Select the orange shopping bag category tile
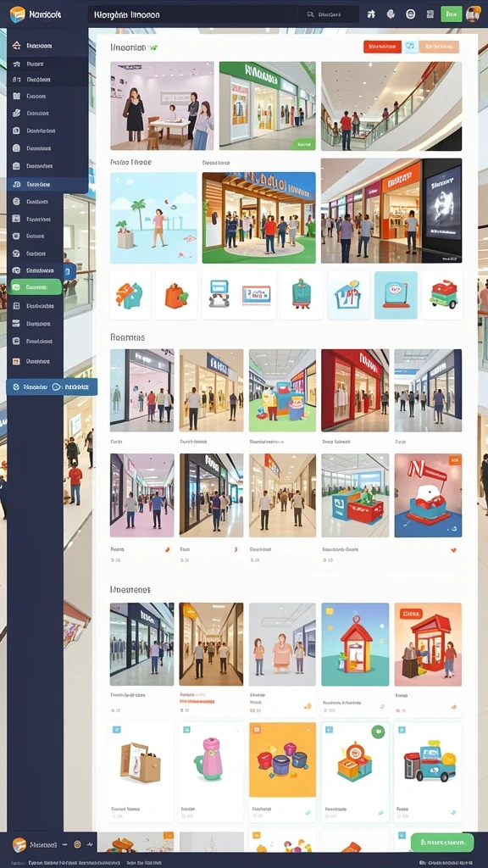Screen dimensions: 488x868 [176, 295]
